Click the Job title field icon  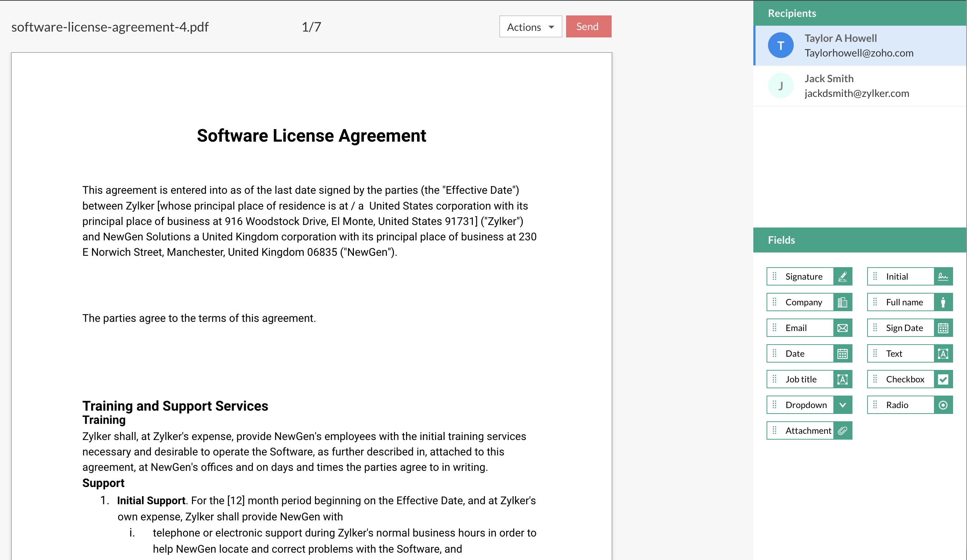[x=842, y=379]
